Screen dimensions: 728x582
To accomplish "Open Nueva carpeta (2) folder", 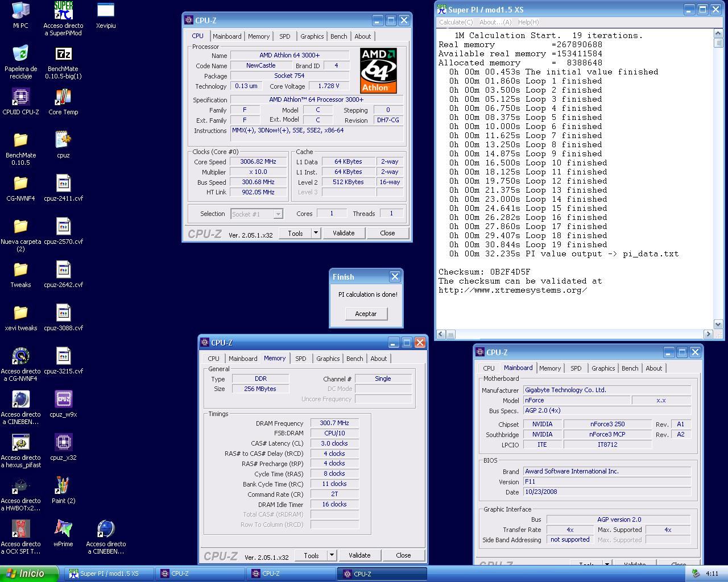I will click(x=20, y=226).
